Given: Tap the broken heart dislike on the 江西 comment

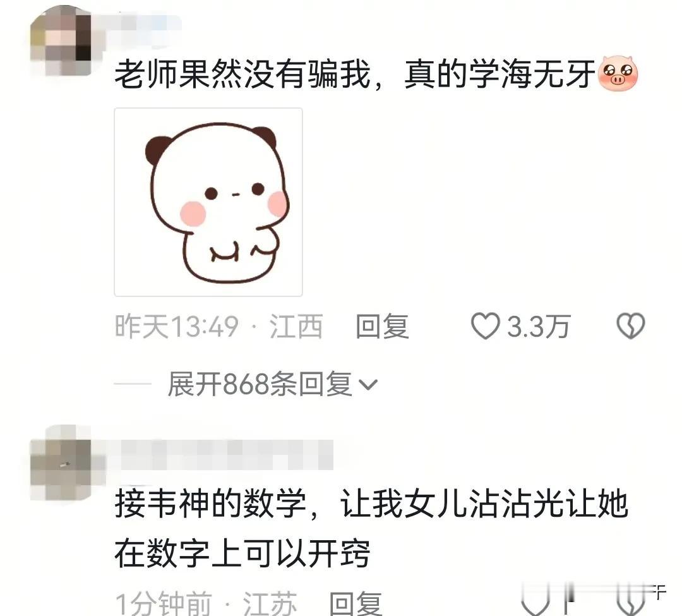Looking at the screenshot, I should (631, 326).
